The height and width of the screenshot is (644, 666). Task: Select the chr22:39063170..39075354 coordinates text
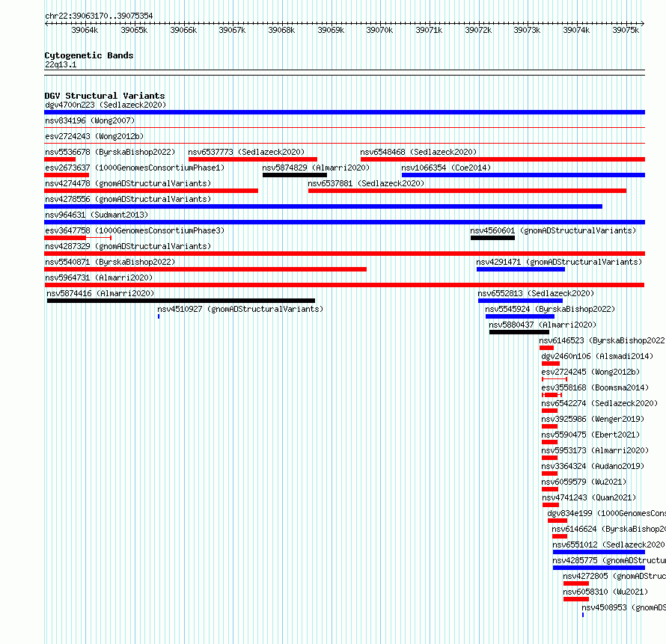pyautogui.click(x=99, y=16)
